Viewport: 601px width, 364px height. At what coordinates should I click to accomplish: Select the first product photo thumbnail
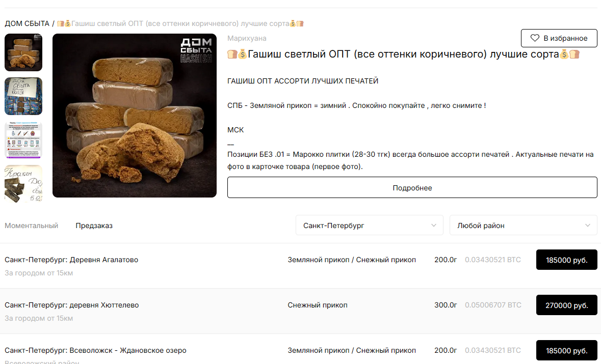23,52
